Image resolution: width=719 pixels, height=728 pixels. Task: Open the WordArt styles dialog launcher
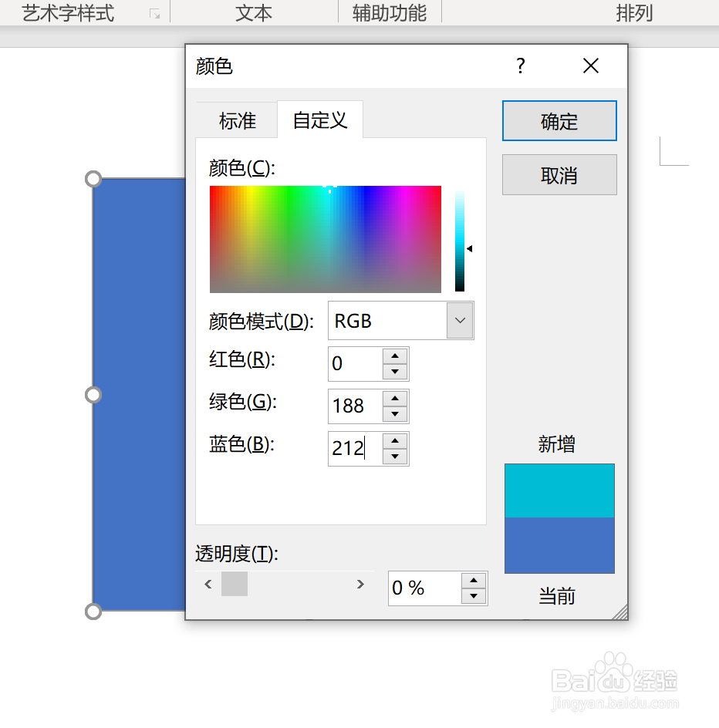coord(155,14)
